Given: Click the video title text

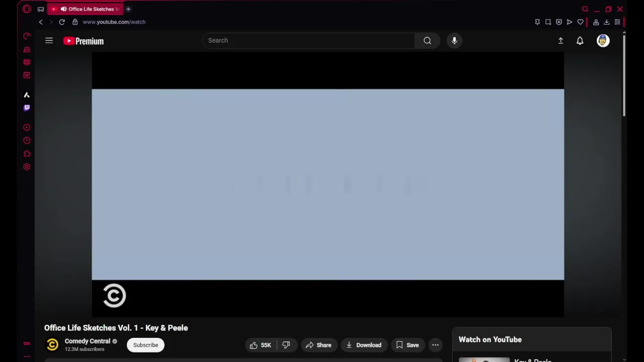Looking at the screenshot, I should tap(116, 328).
